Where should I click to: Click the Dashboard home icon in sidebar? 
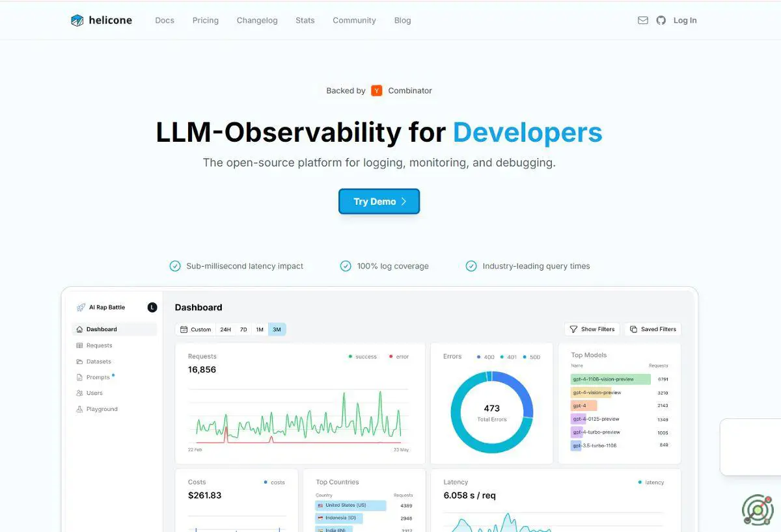(x=79, y=329)
